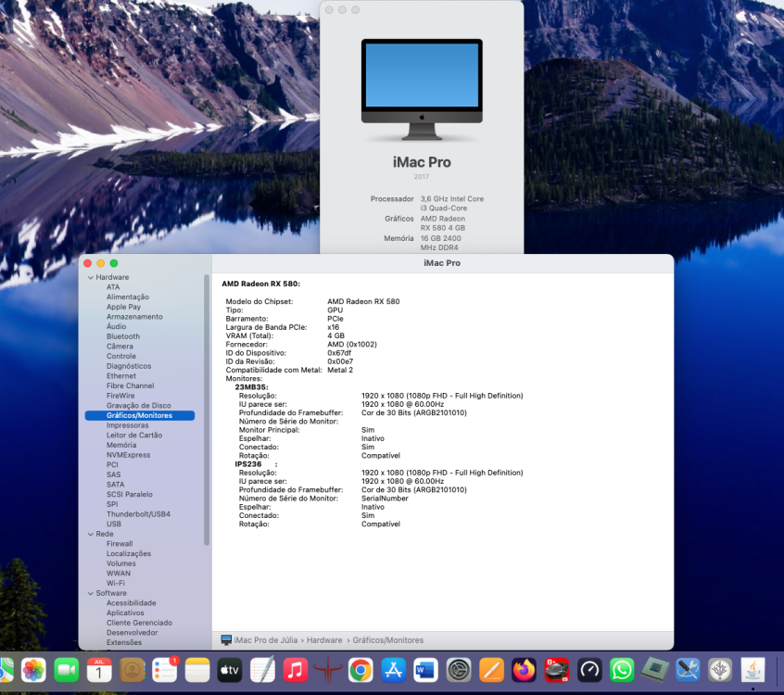Open Pages from the dock

pyautogui.click(x=491, y=670)
